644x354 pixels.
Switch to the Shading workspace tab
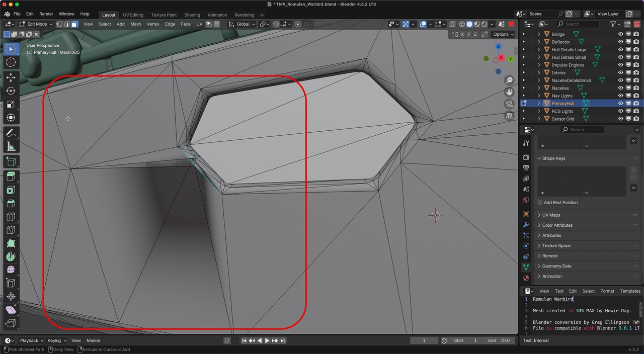(192, 15)
